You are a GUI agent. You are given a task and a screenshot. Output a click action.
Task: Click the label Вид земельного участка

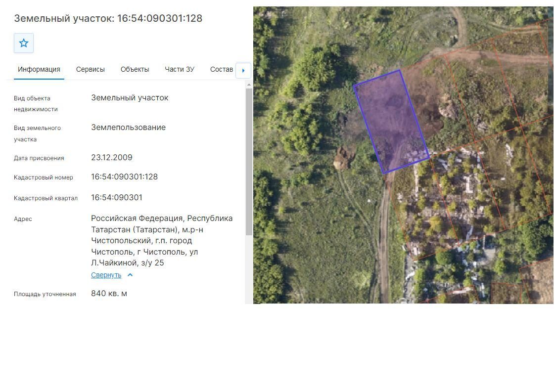37,133
